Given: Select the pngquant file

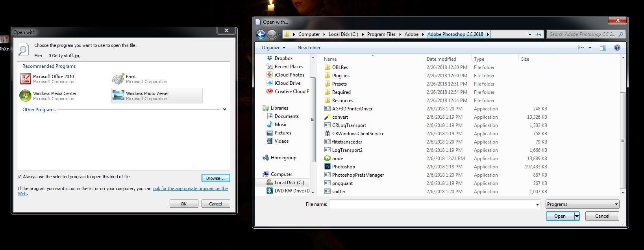Looking at the screenshot, I should click(x=342, y=183).
